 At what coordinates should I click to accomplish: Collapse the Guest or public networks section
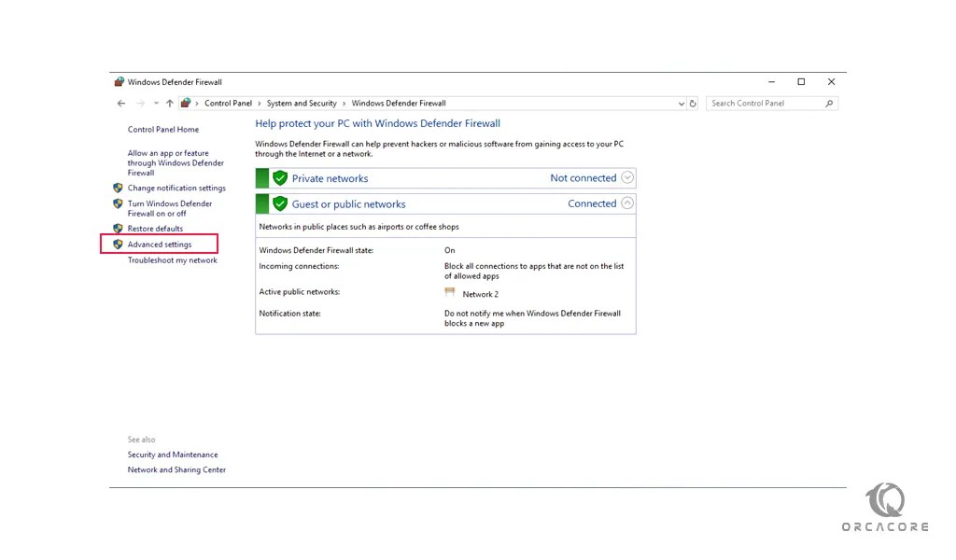[x=626, y=203]
